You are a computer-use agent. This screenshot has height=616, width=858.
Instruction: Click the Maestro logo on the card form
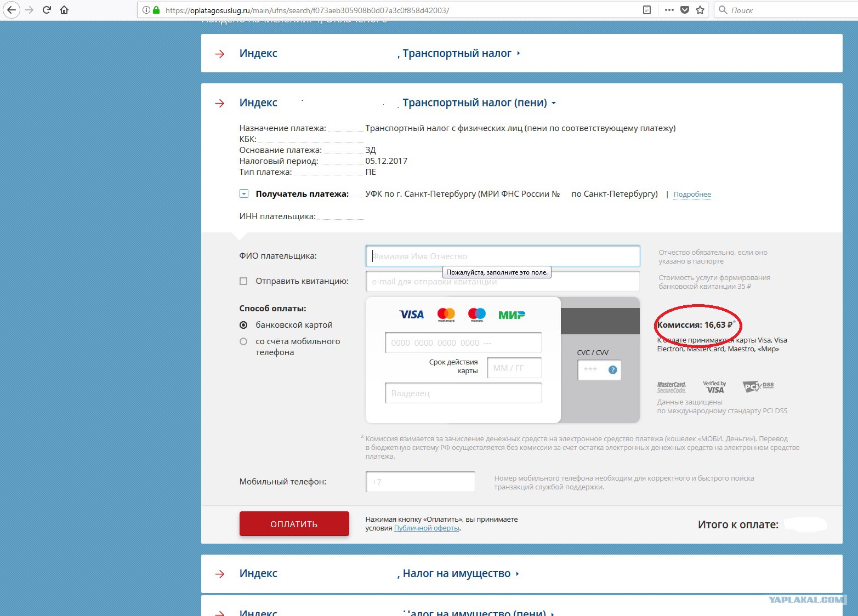[x=477, y=315]
